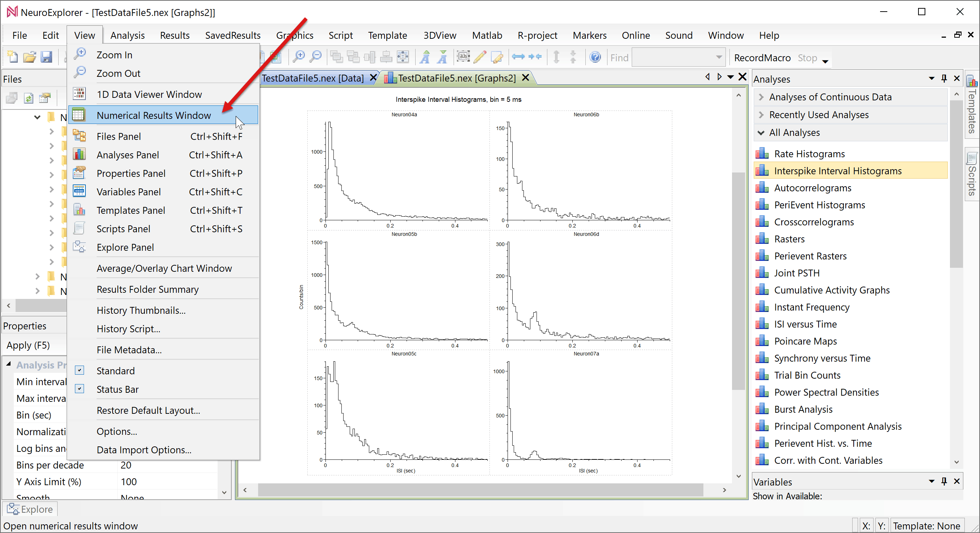Click the RecordMacro button
Screen dimensions: 980x533
tap(762, 58)
